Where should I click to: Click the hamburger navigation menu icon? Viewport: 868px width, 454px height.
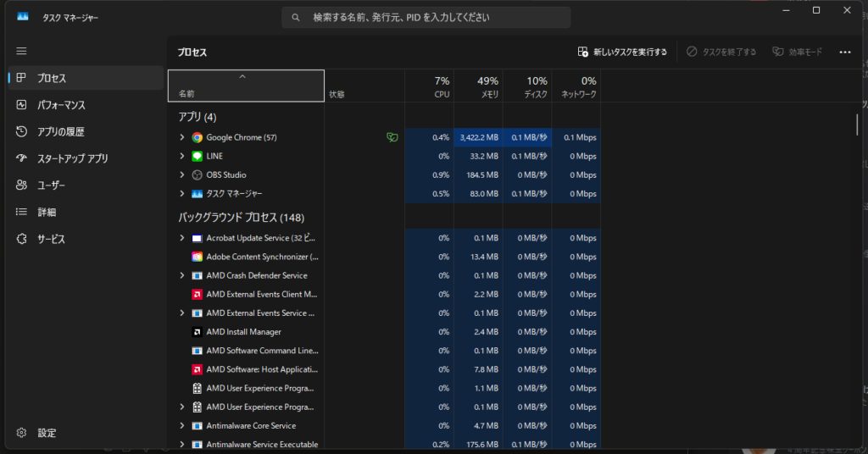pos(21,52)
